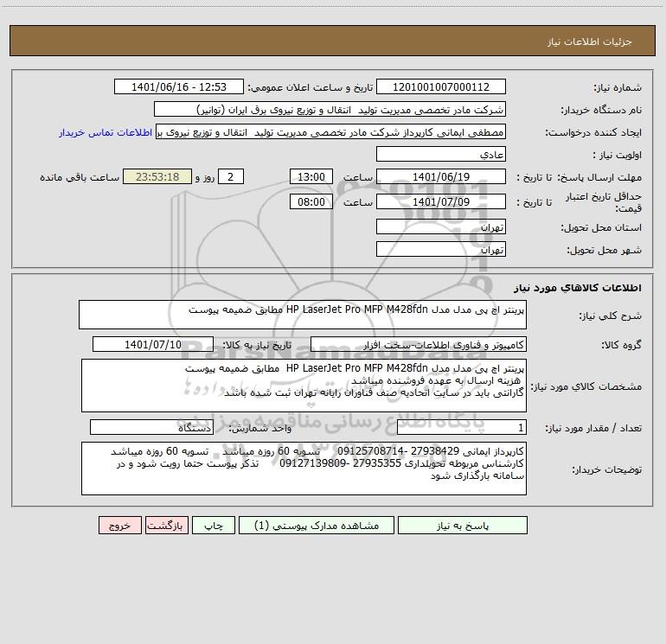Click label 'توضیحات خریدار:'

(606, 469)
